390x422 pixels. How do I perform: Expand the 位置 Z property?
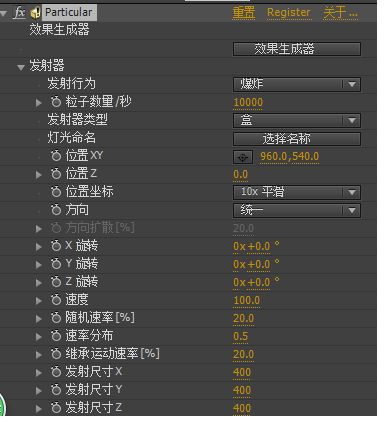(39, 175)
